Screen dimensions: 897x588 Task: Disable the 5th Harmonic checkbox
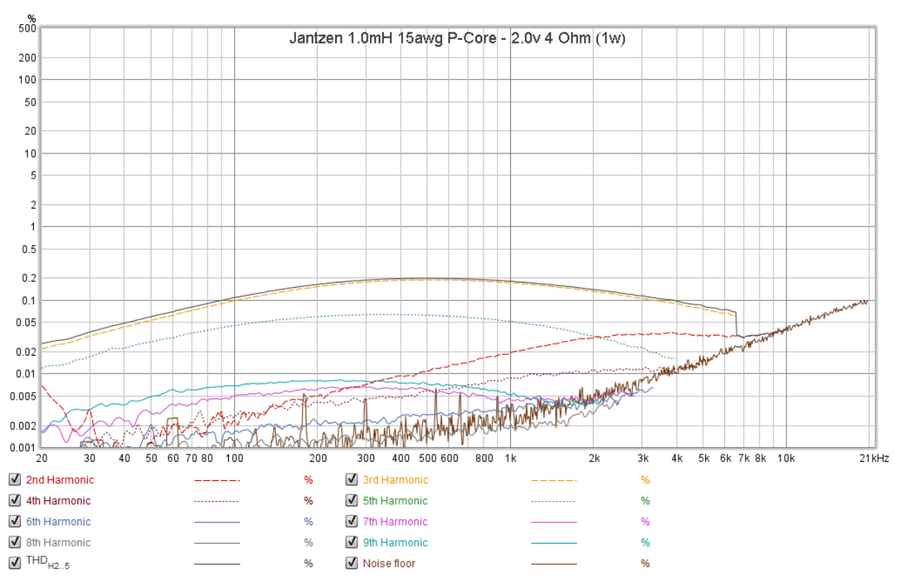pos(351,501)
